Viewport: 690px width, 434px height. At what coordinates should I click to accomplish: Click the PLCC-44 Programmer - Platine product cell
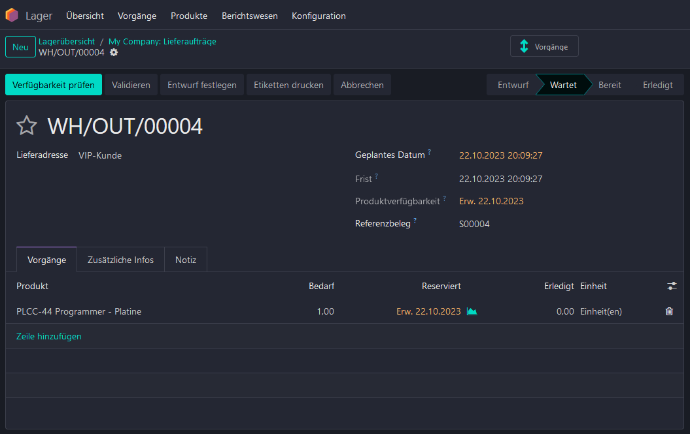[79, 312]
